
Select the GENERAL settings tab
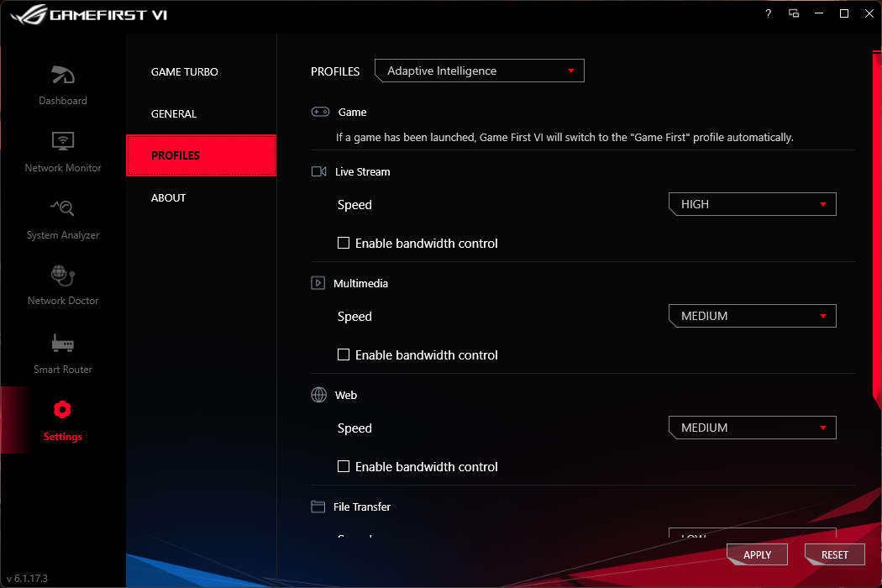pos(201,113)
